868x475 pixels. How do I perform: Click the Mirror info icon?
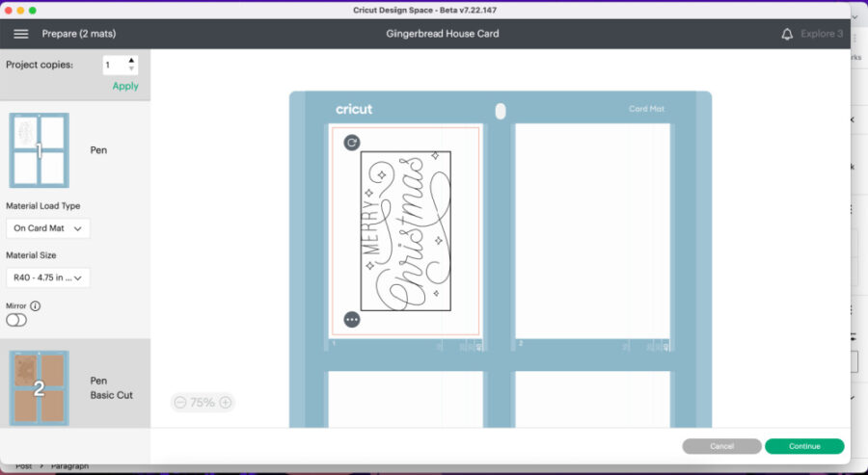pyautogui.click(x=36, y=305)
